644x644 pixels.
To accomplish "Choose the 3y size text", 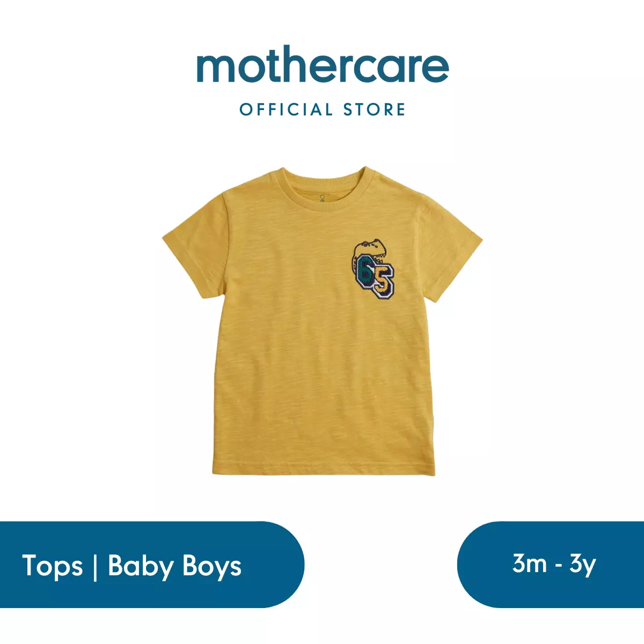I will coord(583,566).
